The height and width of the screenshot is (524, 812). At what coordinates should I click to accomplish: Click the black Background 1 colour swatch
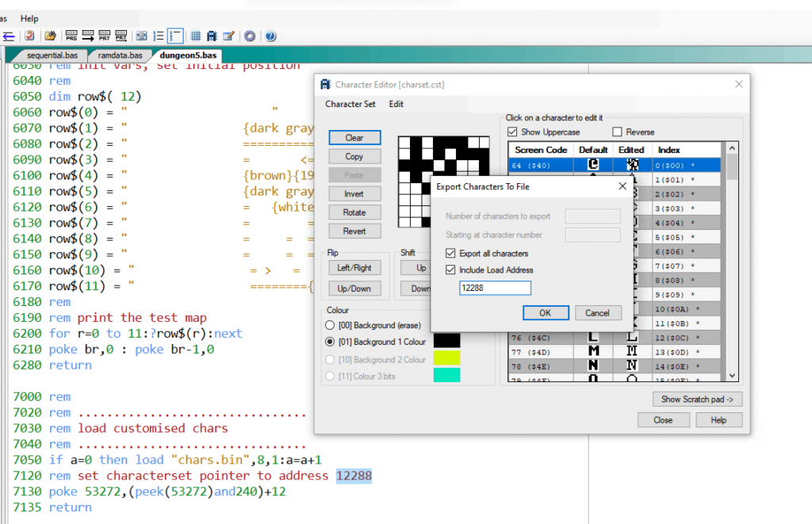point(446,341)
